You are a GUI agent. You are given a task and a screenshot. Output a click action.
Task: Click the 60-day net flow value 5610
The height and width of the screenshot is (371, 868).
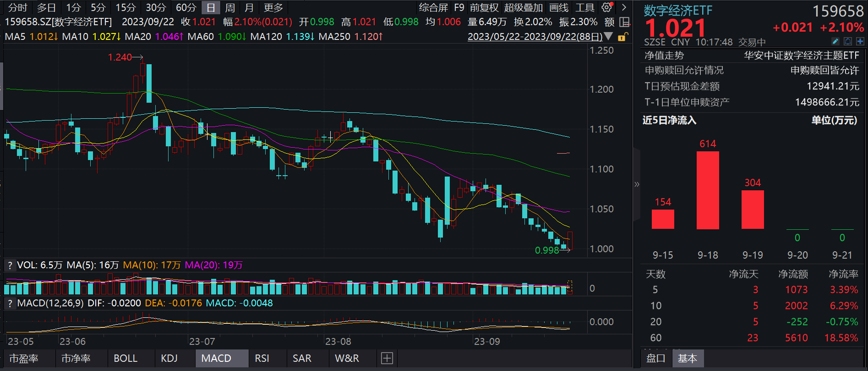pos(797,338)
